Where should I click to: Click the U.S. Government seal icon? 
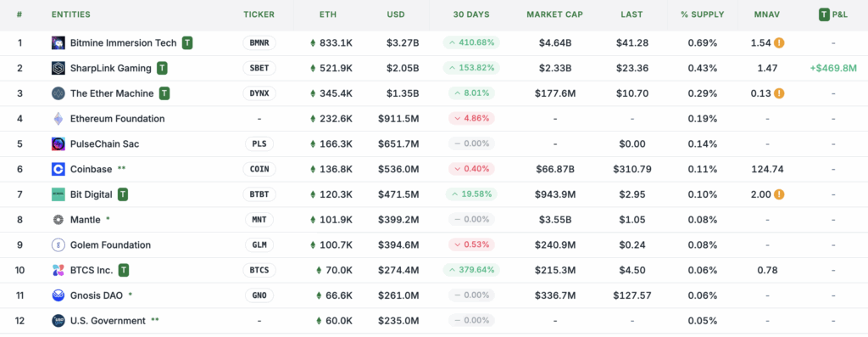(x=58, y=321)
